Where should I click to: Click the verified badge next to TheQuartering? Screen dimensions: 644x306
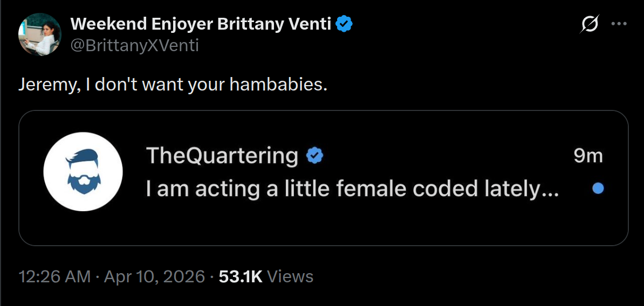(x=314, y=156)
